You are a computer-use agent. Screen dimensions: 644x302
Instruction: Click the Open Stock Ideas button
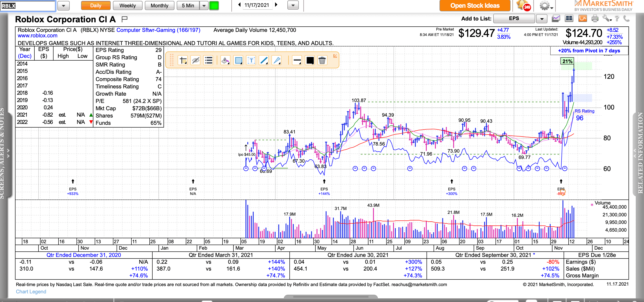pos(475,5)
